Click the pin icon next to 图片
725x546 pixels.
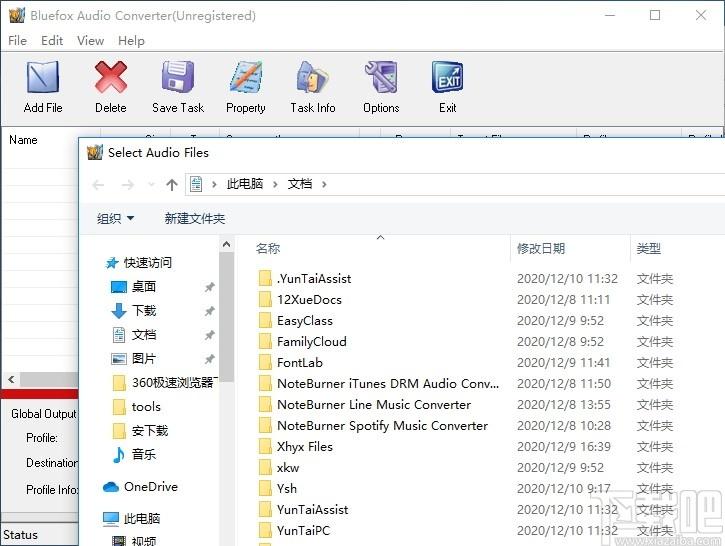click(x=209, y=359)
